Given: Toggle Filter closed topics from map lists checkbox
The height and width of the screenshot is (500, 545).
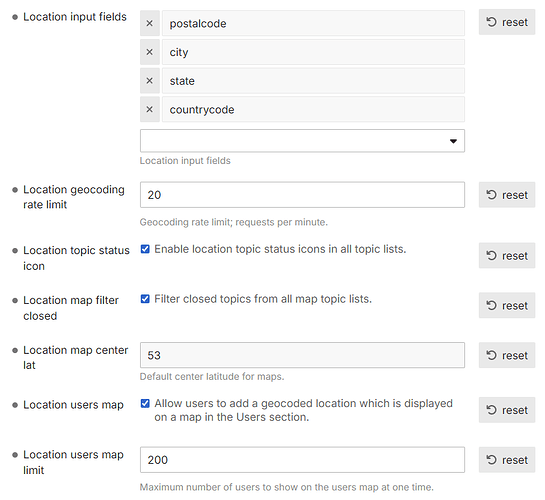Looking at the screenshot, I should (x=145, y=299).
